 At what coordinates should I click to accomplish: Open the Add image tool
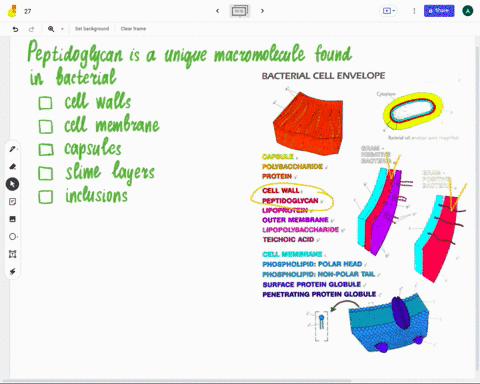point(13,219)
